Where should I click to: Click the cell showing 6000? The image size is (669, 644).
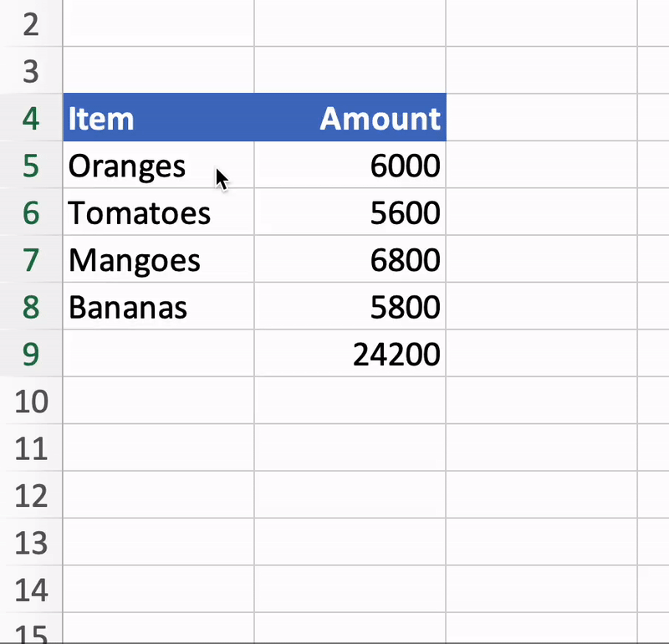point(351,166)
